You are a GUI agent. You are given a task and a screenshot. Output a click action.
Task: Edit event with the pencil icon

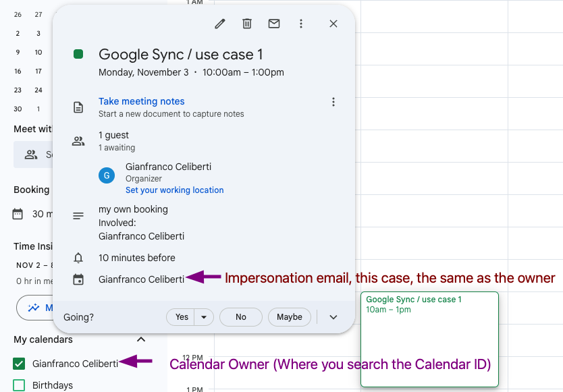tap(220, 24)
